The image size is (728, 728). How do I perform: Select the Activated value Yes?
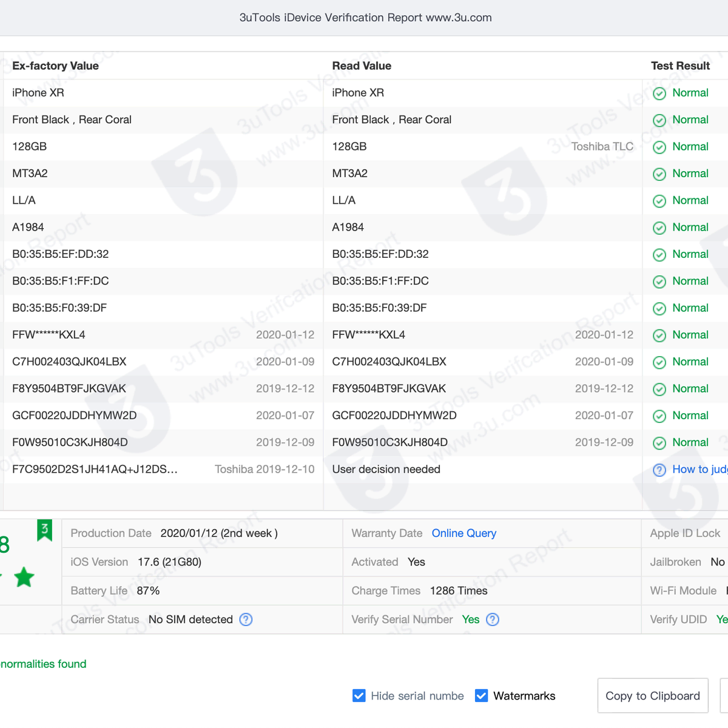click(416, 562)
